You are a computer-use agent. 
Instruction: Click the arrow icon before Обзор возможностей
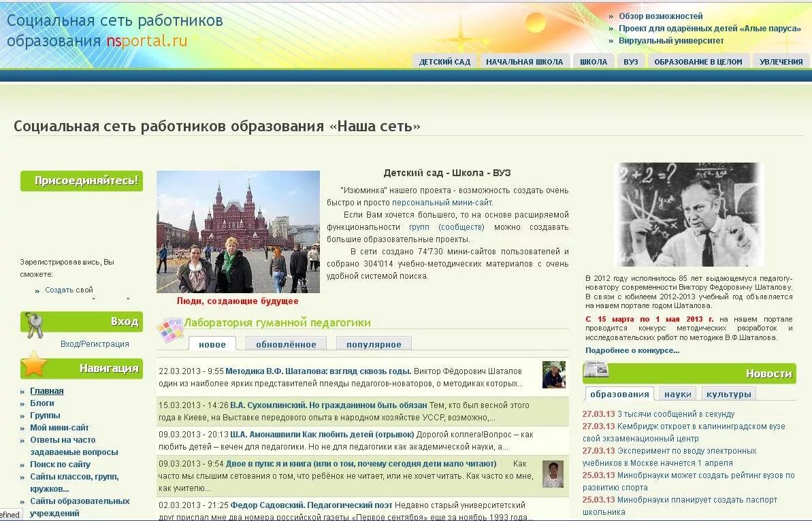click(x=611, y=15)
